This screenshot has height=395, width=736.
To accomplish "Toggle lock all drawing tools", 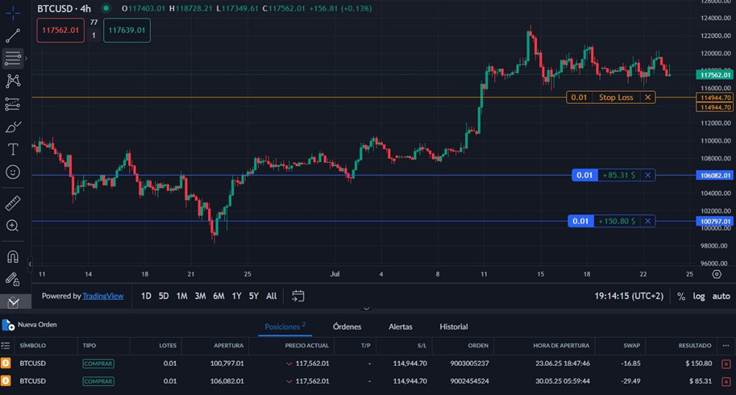I will tap(13, 280).
